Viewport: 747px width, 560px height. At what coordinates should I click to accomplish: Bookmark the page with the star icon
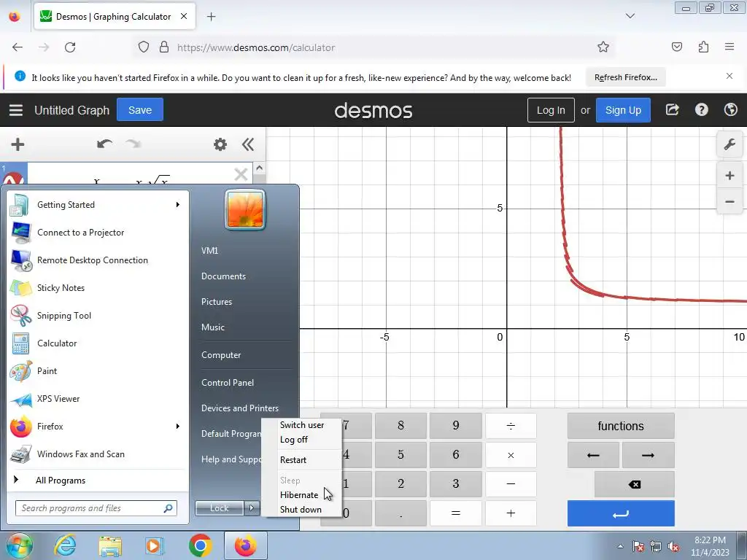click(x=603, y=47)
